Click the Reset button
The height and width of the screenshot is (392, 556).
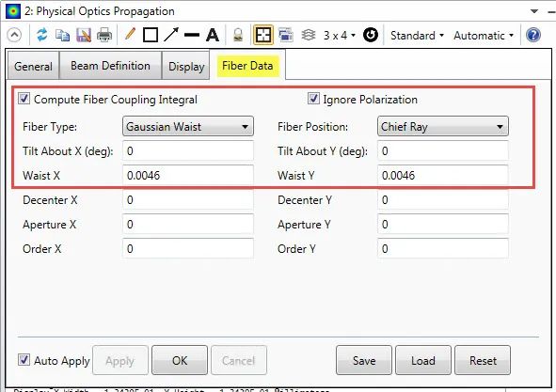(483, 360)
